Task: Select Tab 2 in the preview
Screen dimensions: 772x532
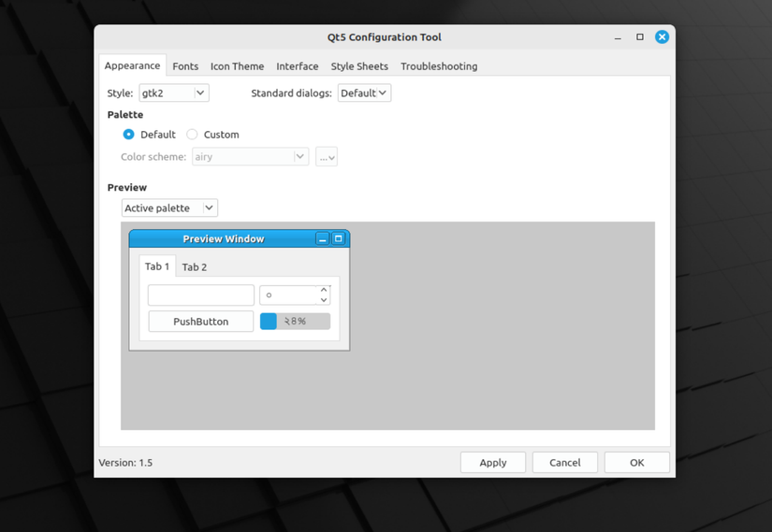Action: coord(195,267)
